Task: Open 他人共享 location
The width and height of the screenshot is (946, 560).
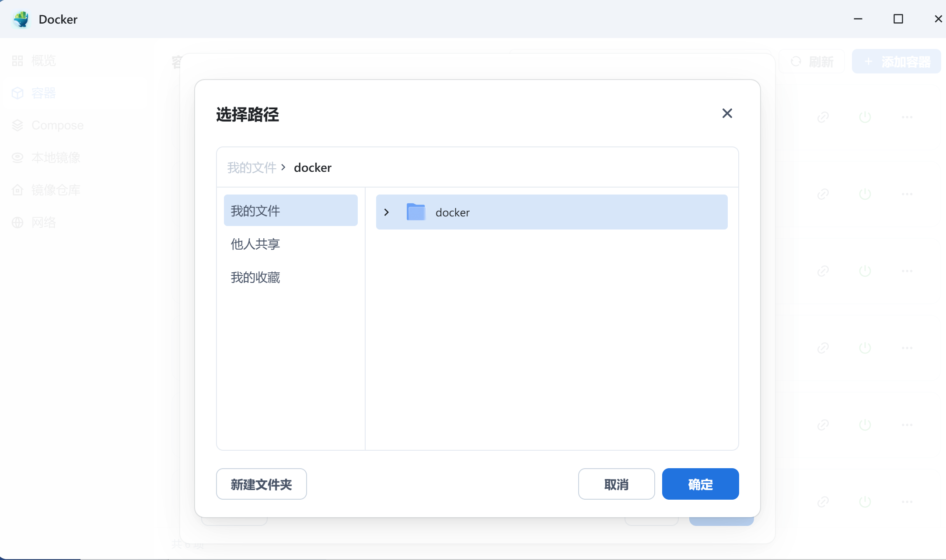Action: [255, 244]
